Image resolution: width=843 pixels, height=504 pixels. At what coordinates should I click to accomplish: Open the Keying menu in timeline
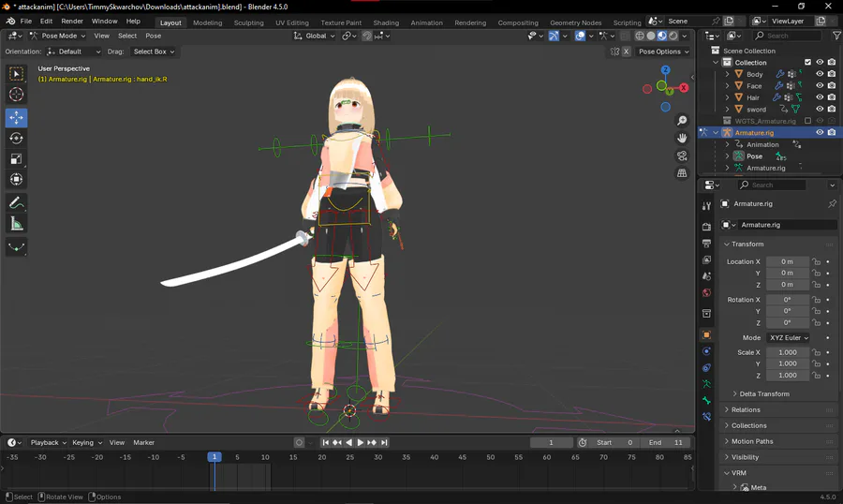(x=86, y=443)
